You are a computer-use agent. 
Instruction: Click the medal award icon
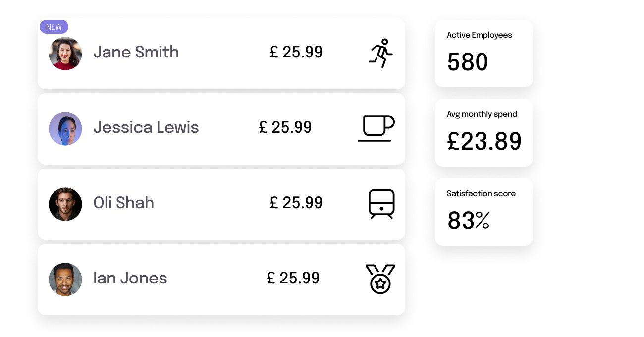tap(380, 279)
